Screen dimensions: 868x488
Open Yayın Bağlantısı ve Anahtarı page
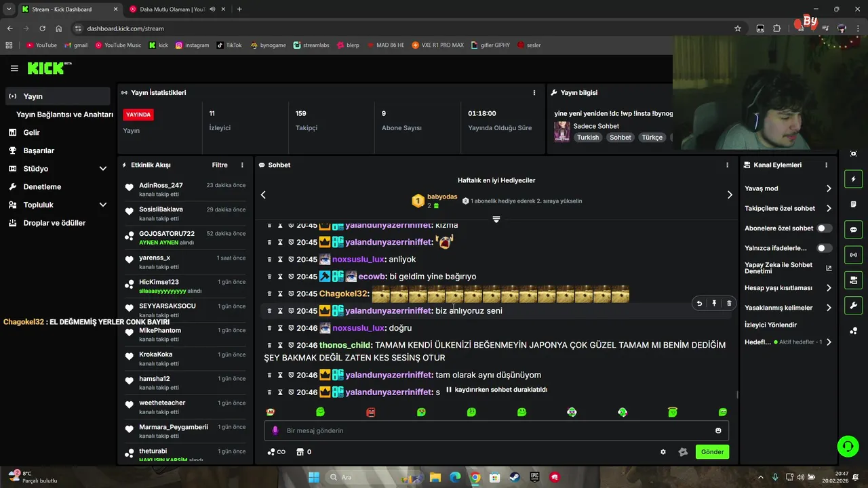coord(64,115)
